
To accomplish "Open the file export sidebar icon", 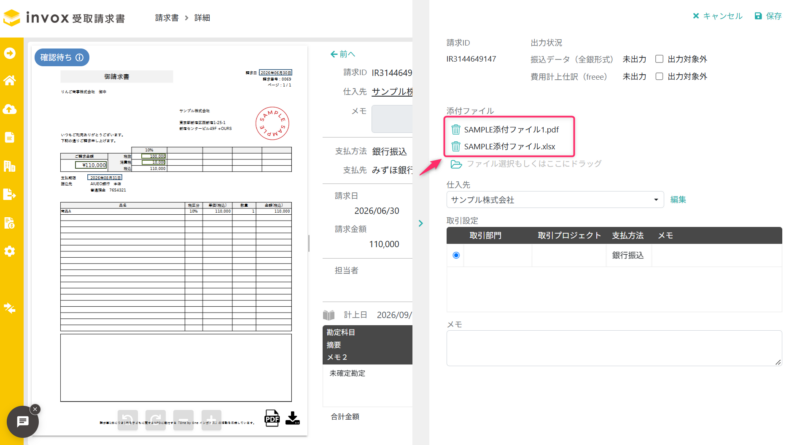I will [x=10, y=194].
